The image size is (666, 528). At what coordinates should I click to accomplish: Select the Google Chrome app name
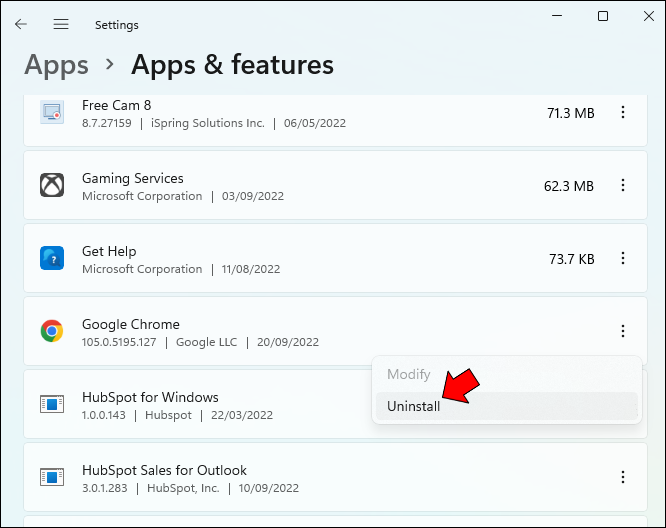pyautogui.click(x=131, y=325)
